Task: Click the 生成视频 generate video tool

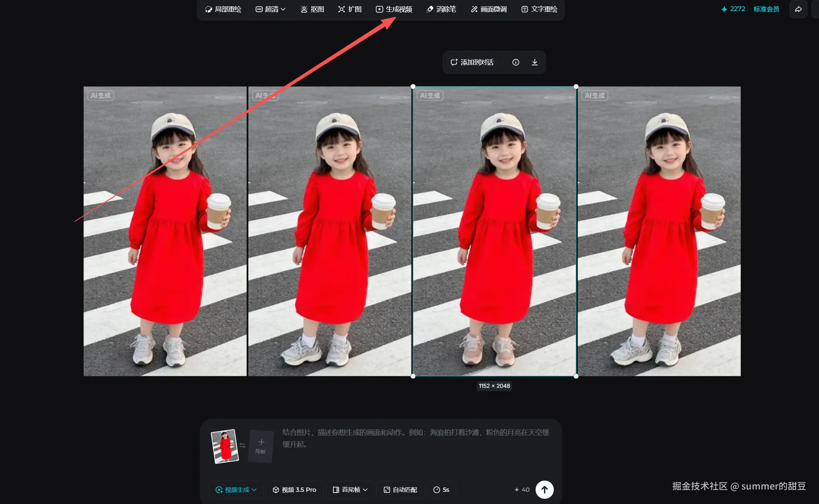Action: tap(394, 9)
